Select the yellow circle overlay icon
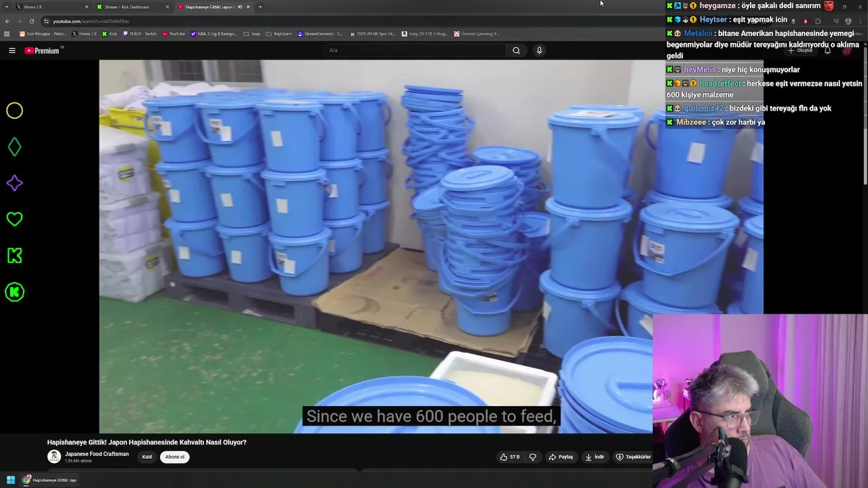868x488 pixels. (x=14, y=110)
